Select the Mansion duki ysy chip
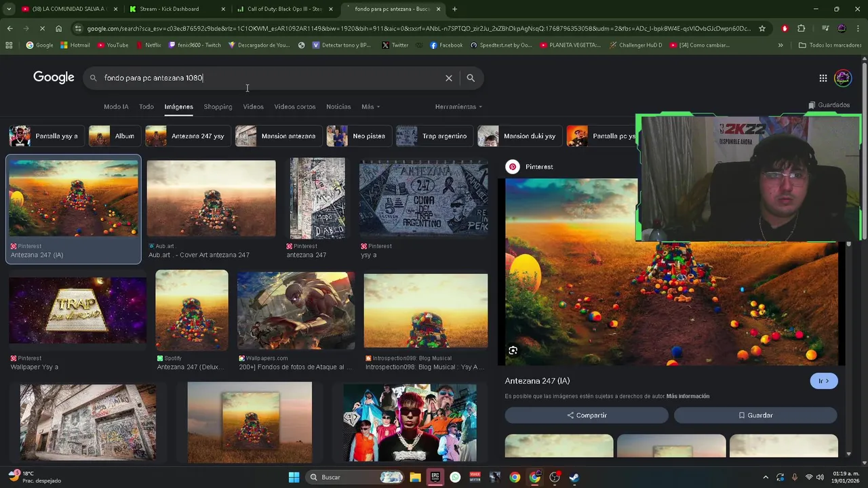 point(519,136)
